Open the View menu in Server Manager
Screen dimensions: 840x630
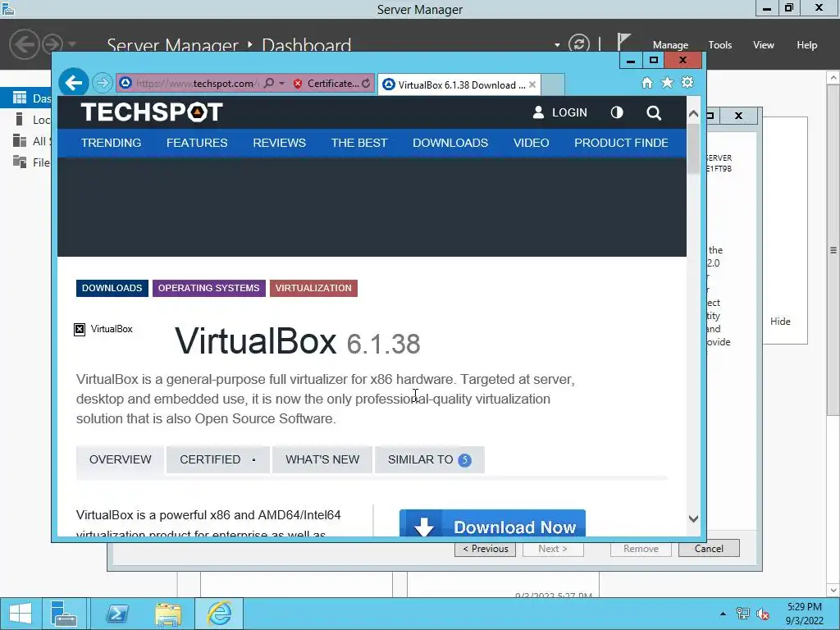(764, 45)
